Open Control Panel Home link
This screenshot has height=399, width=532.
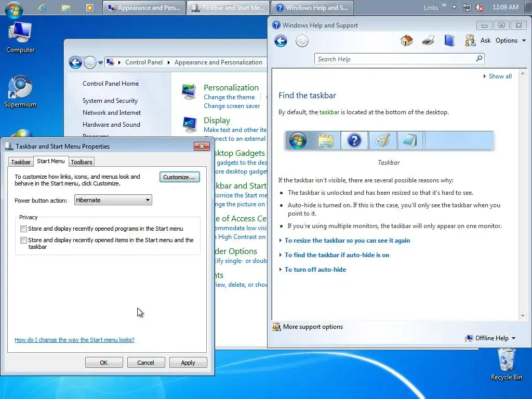pyautogui.click(x=111, y=84)
